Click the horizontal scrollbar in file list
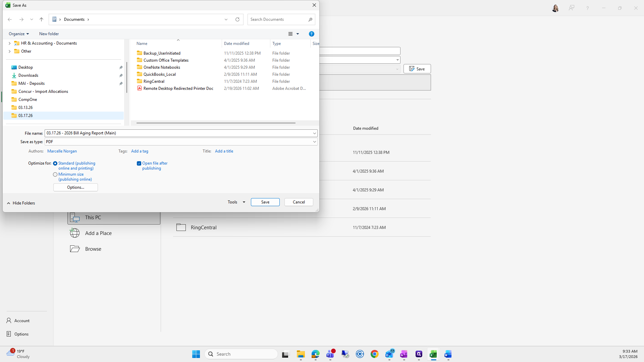The image size is (644, 362). (216, 123)
